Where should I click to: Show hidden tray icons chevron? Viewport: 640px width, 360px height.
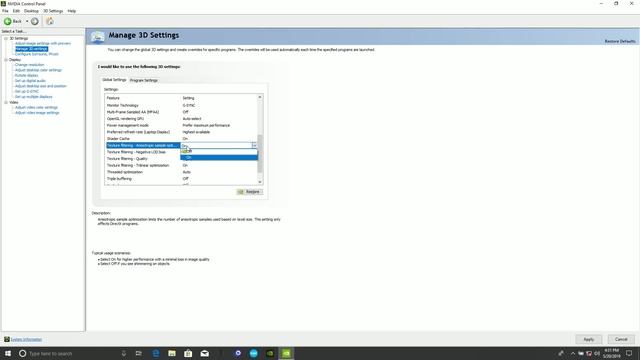coord(573,353)
